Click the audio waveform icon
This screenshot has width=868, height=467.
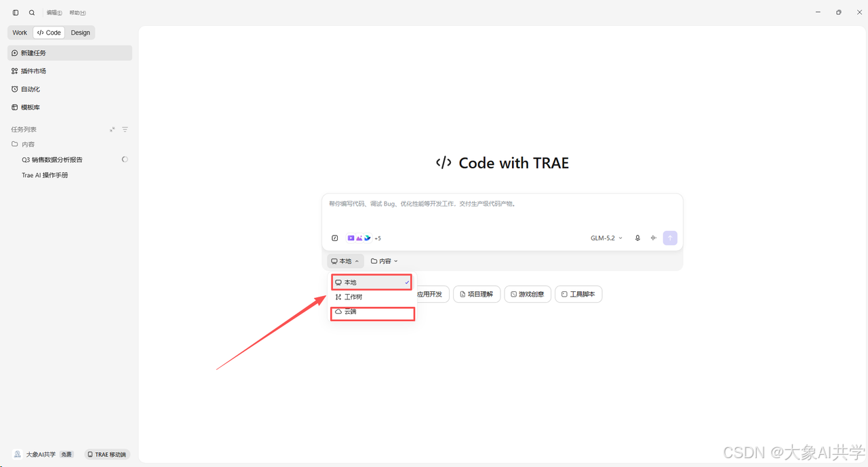click(x=654, y=238)
